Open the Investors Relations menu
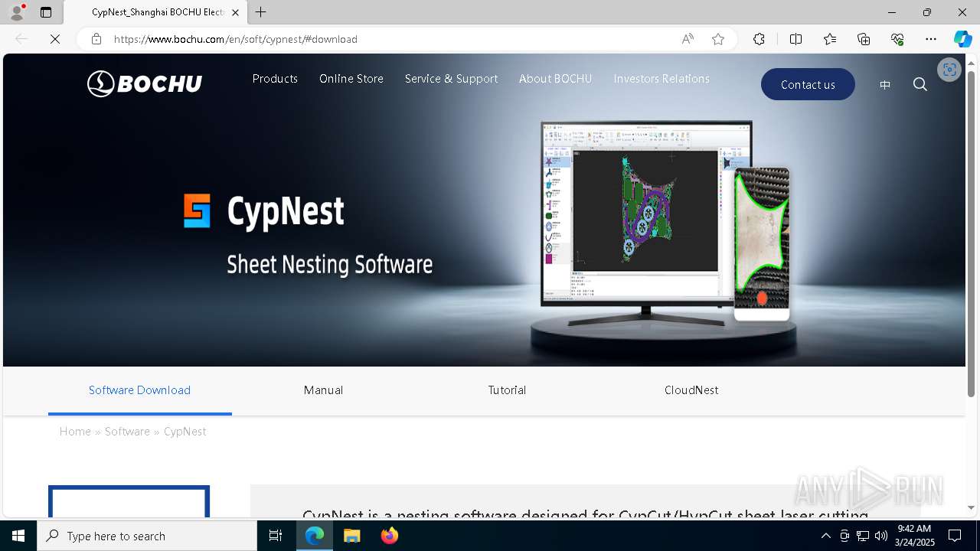This screenshot has height=551, width=980. click(661, 79)
